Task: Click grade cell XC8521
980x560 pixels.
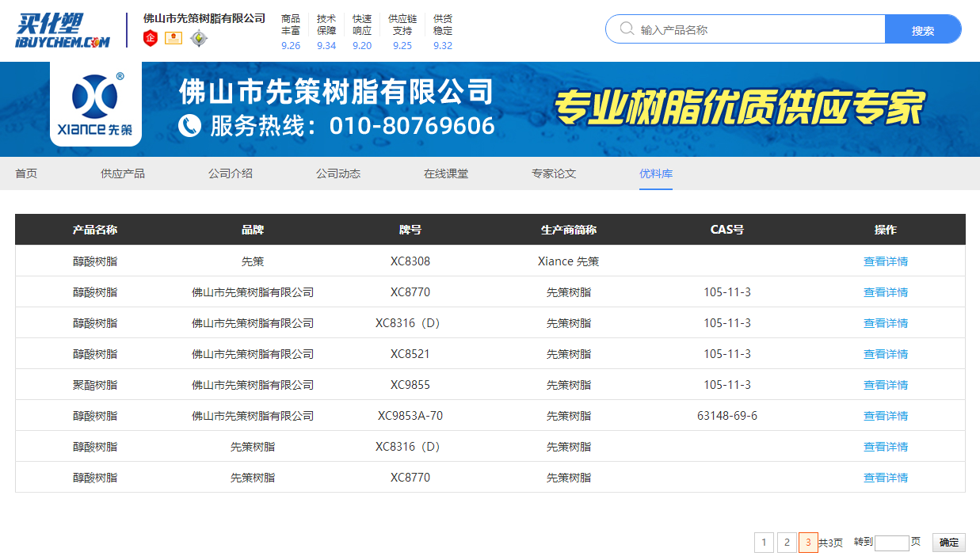Action: tap(410, 354)
